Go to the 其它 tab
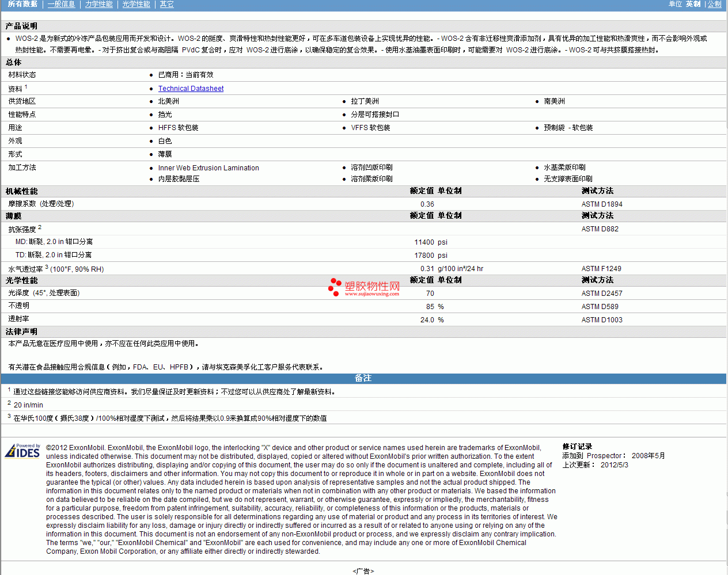 (x=166, y=4)
